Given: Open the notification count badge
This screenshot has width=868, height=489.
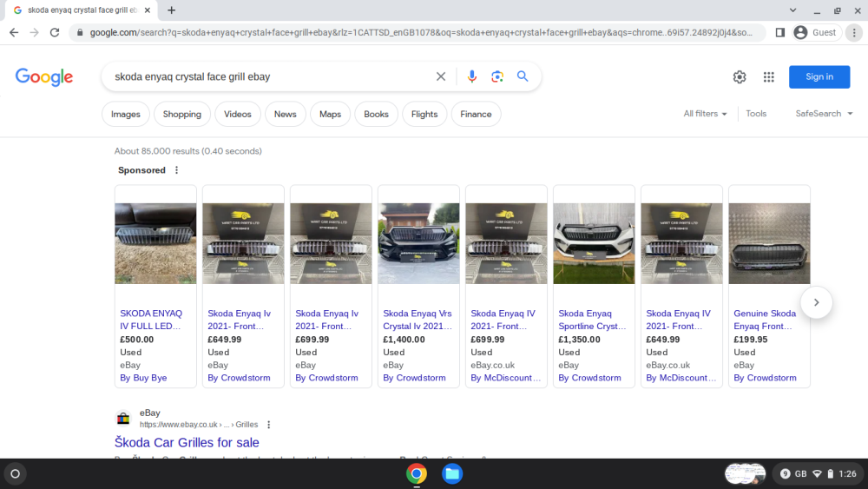Looking at the screenshot, I should point(785,474).
